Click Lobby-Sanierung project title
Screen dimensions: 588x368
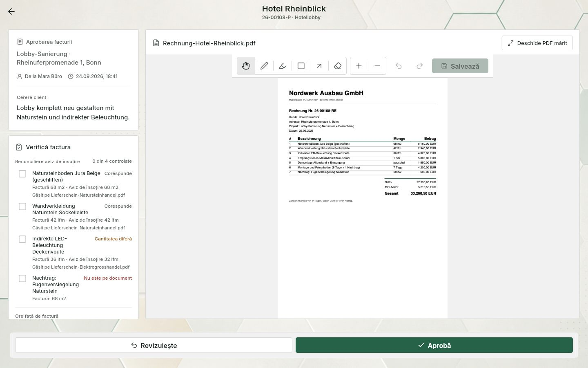click(x=59, y=58)
